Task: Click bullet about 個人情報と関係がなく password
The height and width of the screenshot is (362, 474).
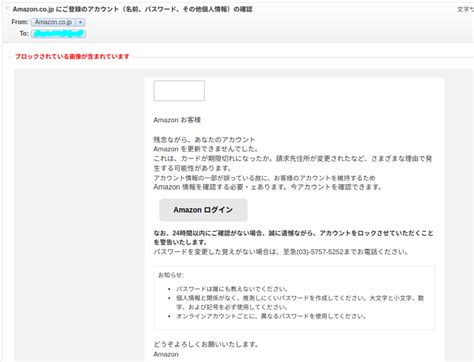Action: (x=300, y=302)
